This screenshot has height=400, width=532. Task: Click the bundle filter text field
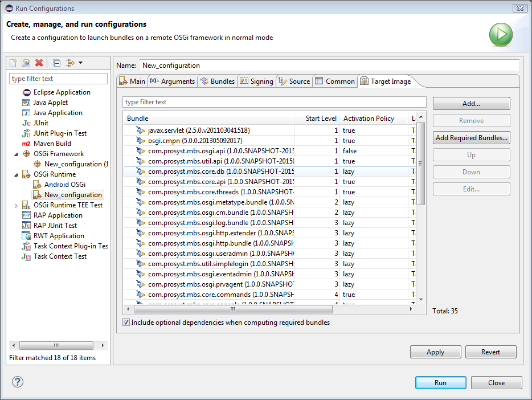click(x=274, y=102)
